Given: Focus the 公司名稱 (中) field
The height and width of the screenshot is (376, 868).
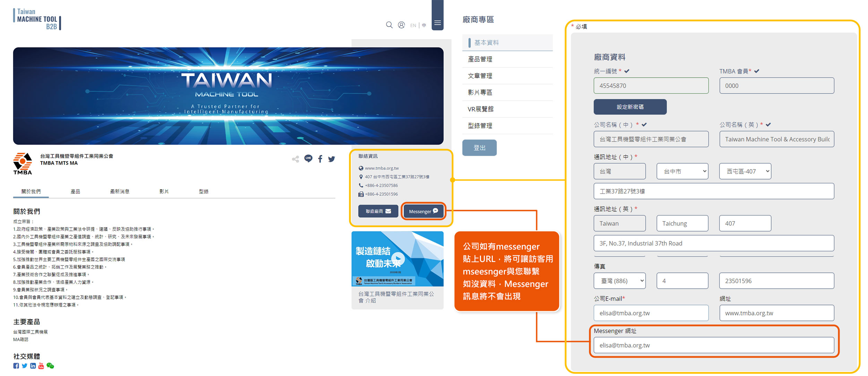Looking at the screenshot, I should pyautogui.click(x=651, y=139).
